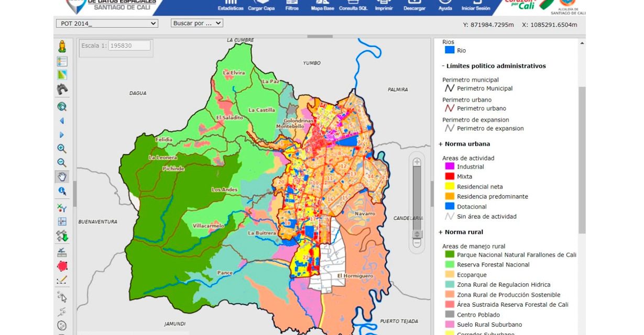Click the blue Río swatch

coord(449,50)
